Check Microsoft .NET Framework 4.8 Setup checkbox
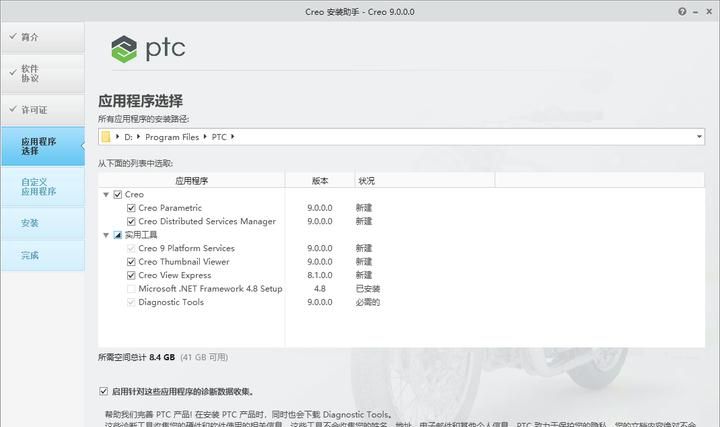 pyautogui.click(x=131, y=289)
